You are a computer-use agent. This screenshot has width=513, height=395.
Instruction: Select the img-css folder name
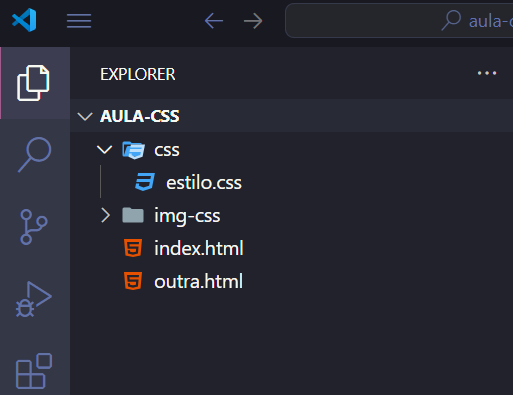[x=187, y=217]
